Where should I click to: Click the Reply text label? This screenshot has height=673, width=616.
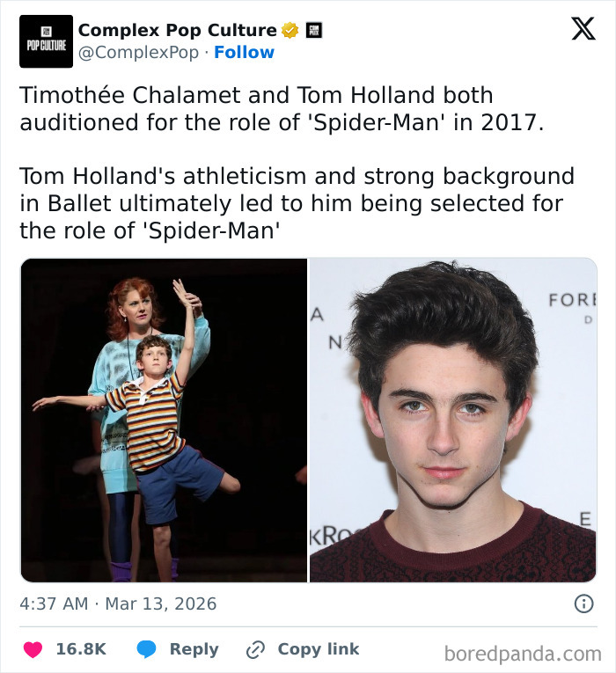[194, 649]
